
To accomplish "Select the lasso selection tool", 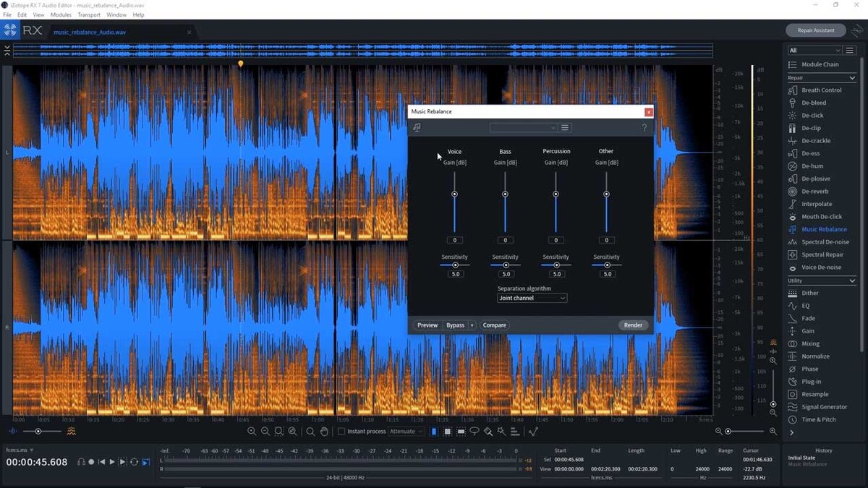I will (x=475, y=432).
